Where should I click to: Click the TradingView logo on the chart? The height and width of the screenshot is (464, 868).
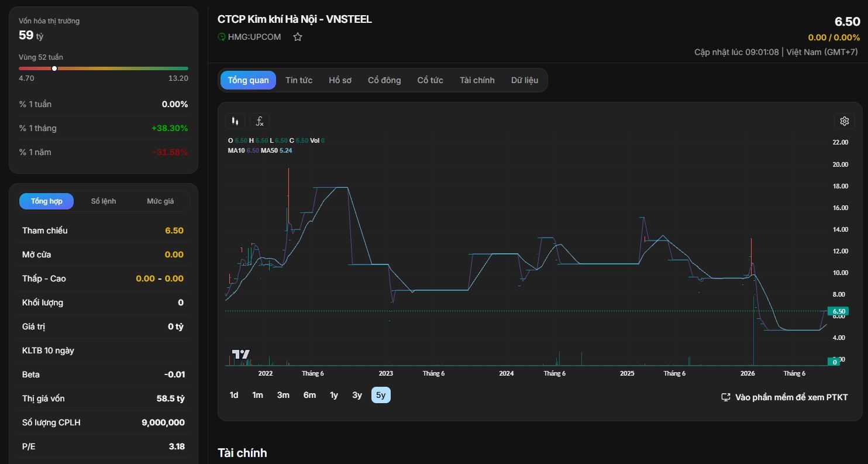(x=241, y=355)
